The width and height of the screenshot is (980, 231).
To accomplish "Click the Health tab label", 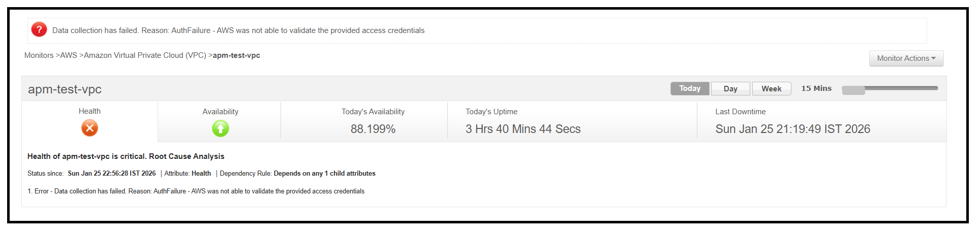I will tap(89, 111).
